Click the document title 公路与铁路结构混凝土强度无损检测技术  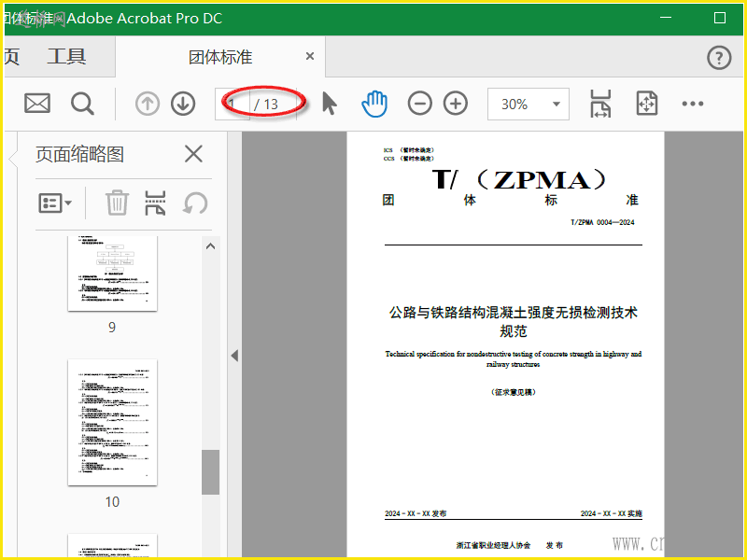513,313
